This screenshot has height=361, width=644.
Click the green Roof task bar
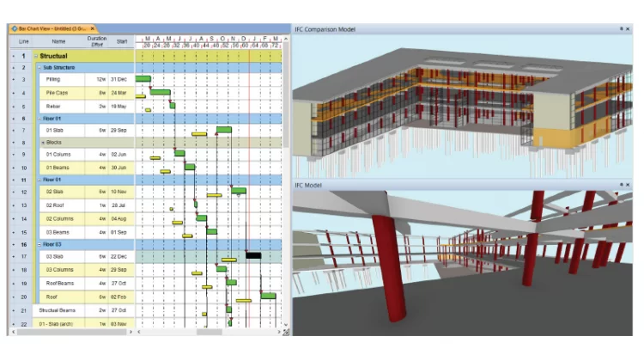268,296
